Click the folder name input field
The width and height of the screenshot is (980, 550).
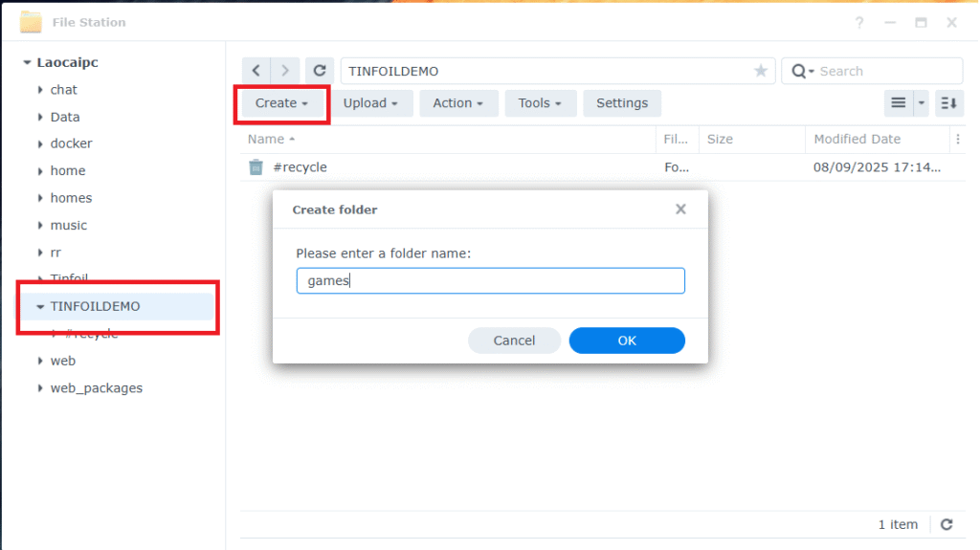click(490, 280)
